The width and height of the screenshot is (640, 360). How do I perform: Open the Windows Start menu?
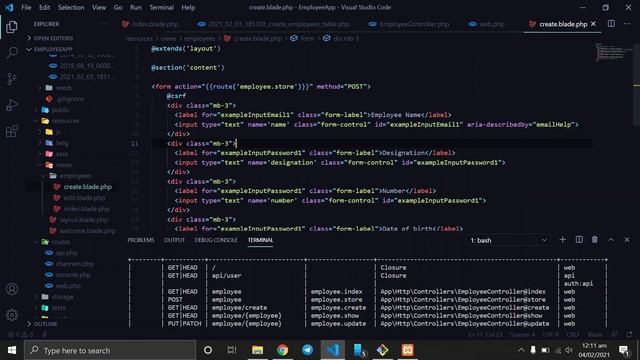12,350
